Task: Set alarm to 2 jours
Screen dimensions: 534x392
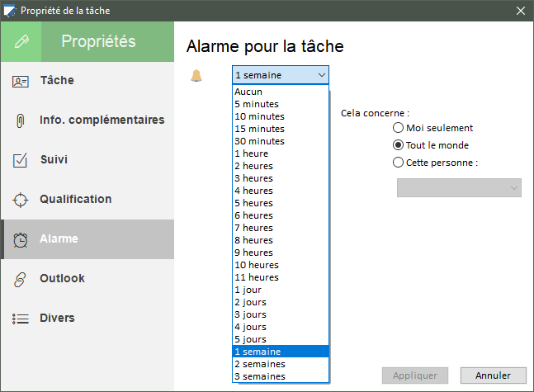Action: pos(281,302)
